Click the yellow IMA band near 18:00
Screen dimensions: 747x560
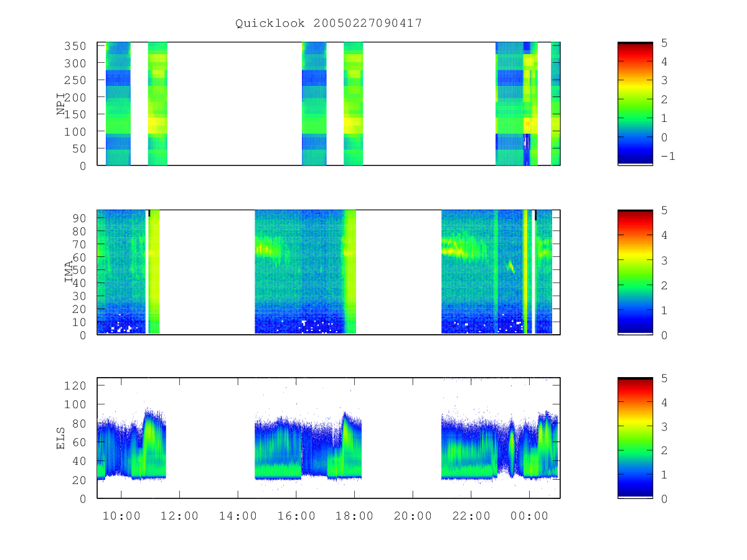click(x=350, y=272)
